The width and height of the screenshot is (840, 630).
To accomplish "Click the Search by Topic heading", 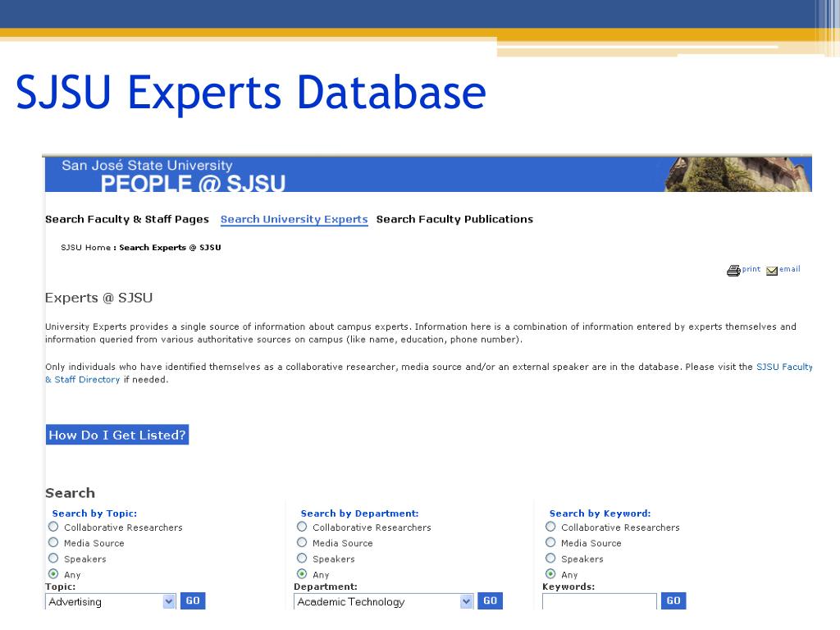I will (x=94, y=514).
